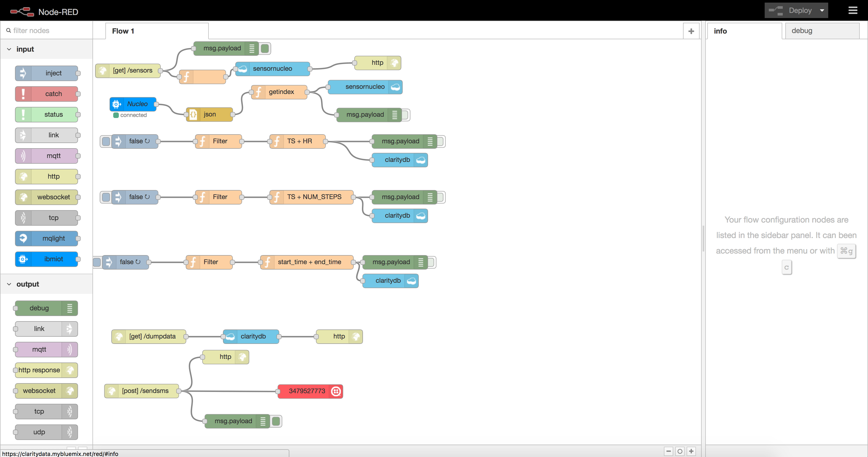Add a new flow with plus button
This screenshot has width=868, height=457.
[691, 31]
